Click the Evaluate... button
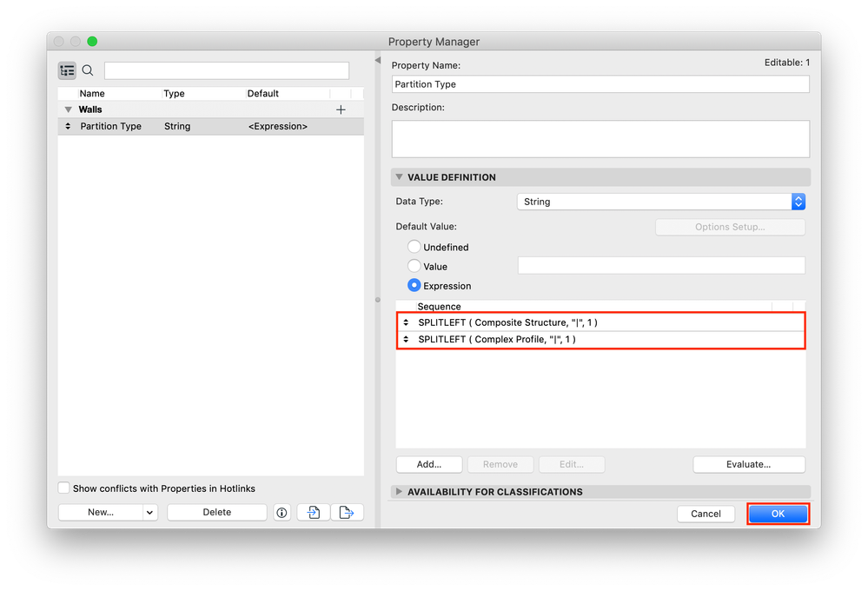868x591 pixels. [749, 464]
